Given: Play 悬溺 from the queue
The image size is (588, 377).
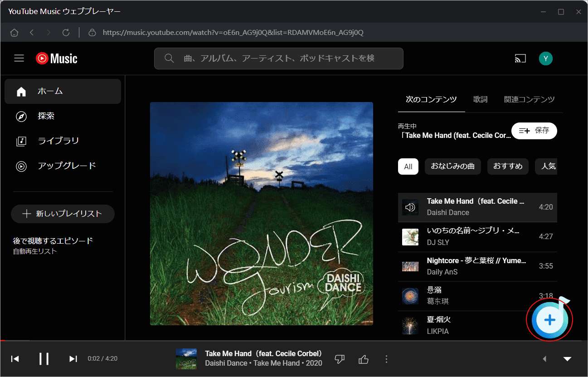Looking at the screenshot, I should click(477, 296).
